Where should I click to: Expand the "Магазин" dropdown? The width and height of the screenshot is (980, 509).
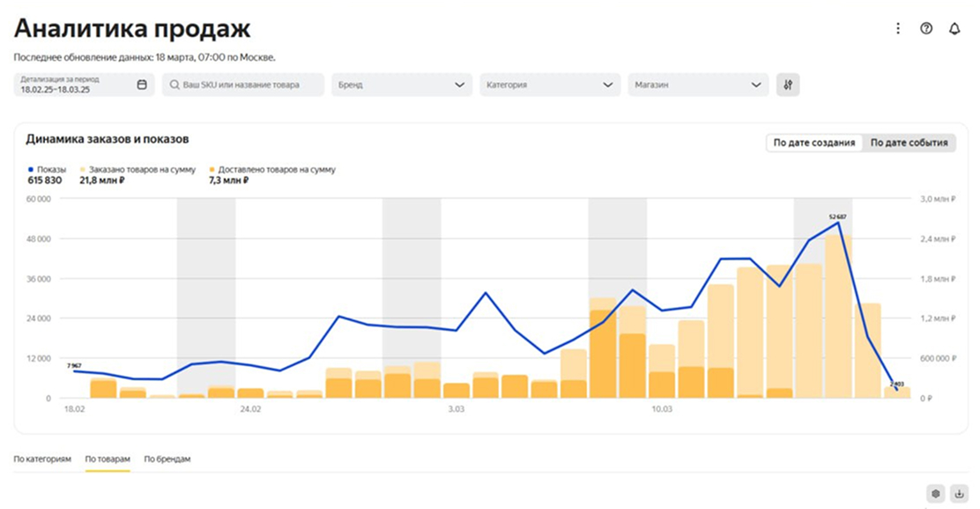[x=697, y=85]
